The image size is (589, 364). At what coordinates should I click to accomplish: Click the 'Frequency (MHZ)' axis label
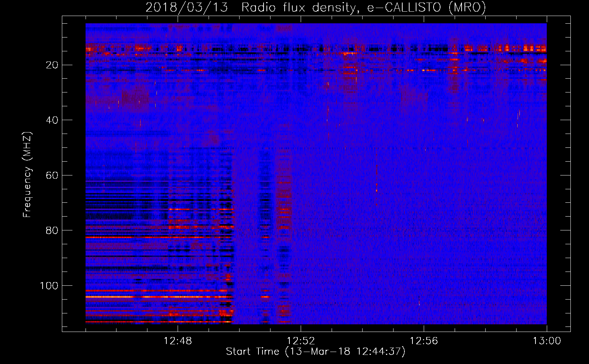(27, 174)
